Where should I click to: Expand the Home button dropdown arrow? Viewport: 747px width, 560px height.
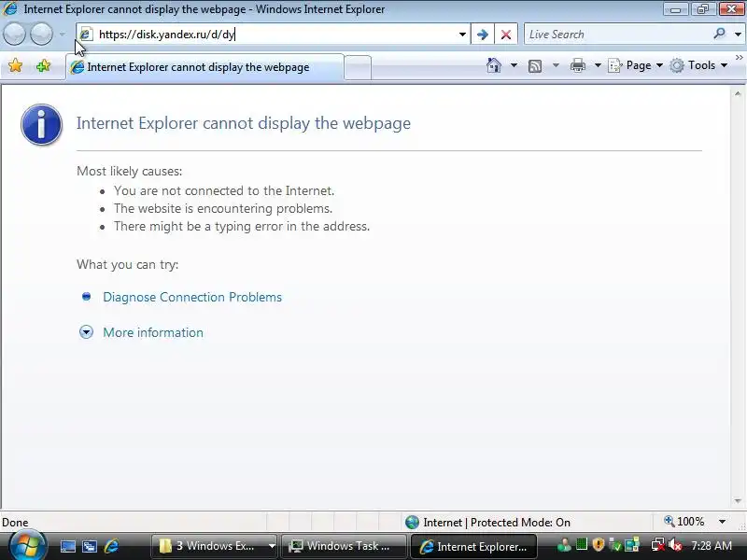coord(514,65)
